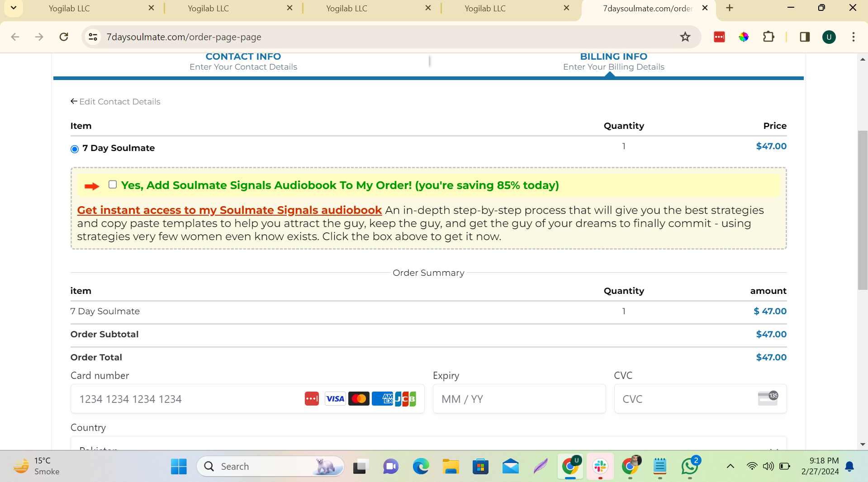
Task: Click the scrollbar down arrow
Action: tap(863, 444)
